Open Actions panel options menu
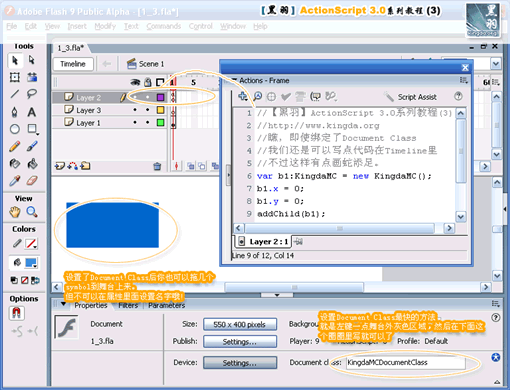 464,80
